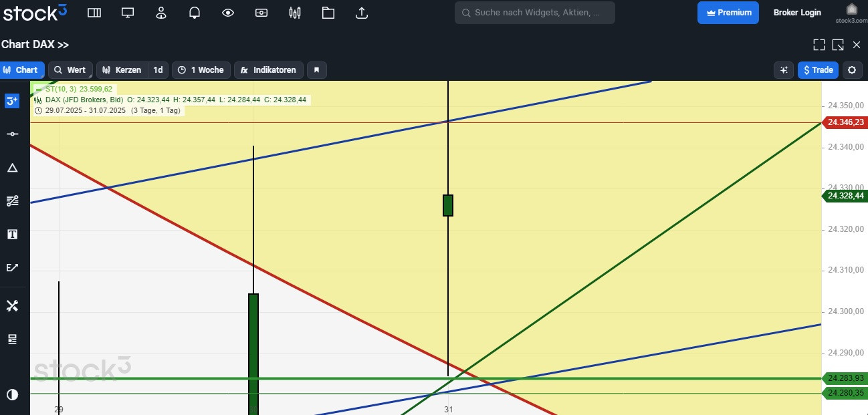Image resolution: width=868 pixels, height=415 pixels.
Task: Click the sparkle AI assistant button
Action: pos(784,70)
